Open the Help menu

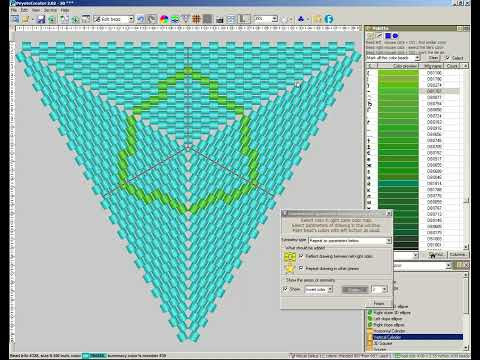[65, 10]
